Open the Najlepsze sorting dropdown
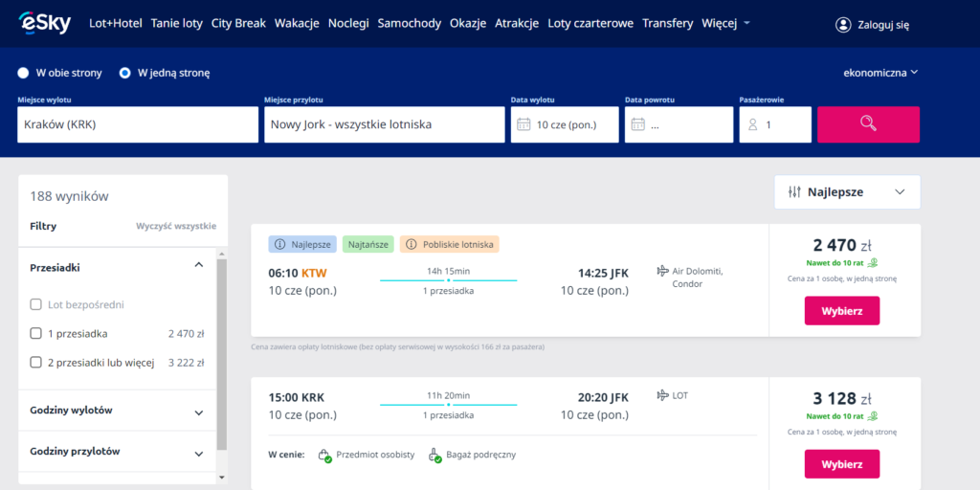Viewport: 980px width, 490px height. point(847,192)
